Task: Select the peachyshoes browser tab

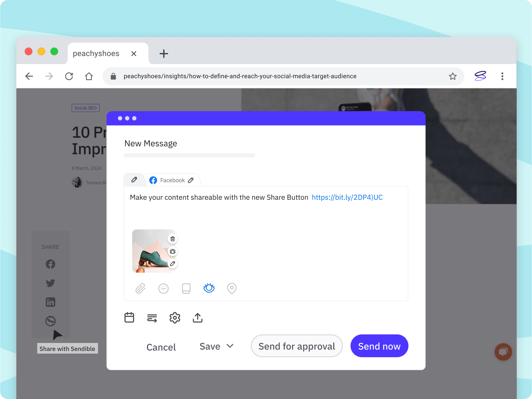Action: click(96, 53)
